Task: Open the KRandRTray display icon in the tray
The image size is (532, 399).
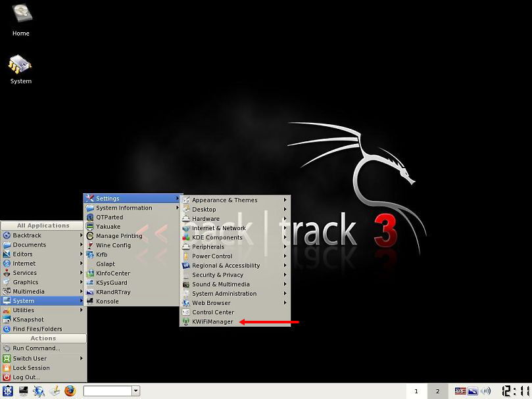Action: tap(472, 391)
